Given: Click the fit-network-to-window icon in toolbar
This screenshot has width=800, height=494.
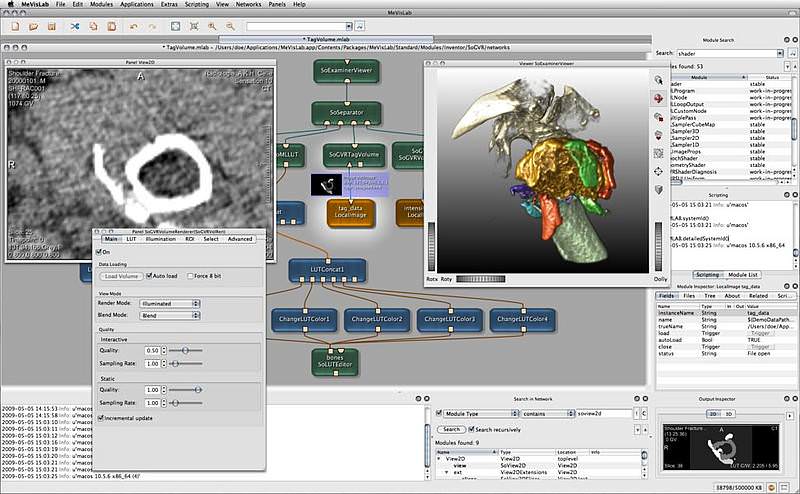Looking at the screenshot, I should 176,26.
